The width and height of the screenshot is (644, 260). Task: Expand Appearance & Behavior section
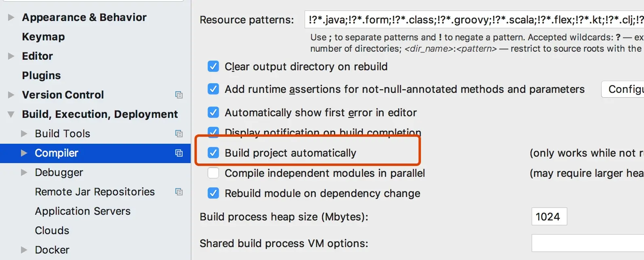click(11, 17)
